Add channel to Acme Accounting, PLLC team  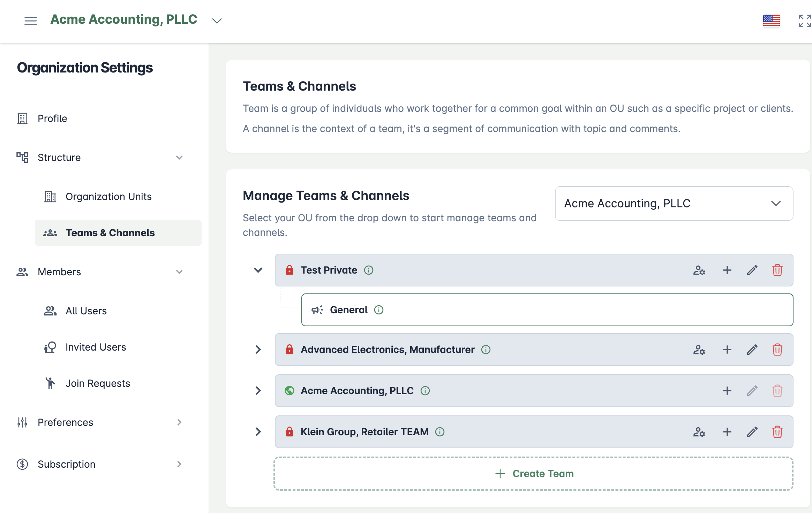(727, 391)
